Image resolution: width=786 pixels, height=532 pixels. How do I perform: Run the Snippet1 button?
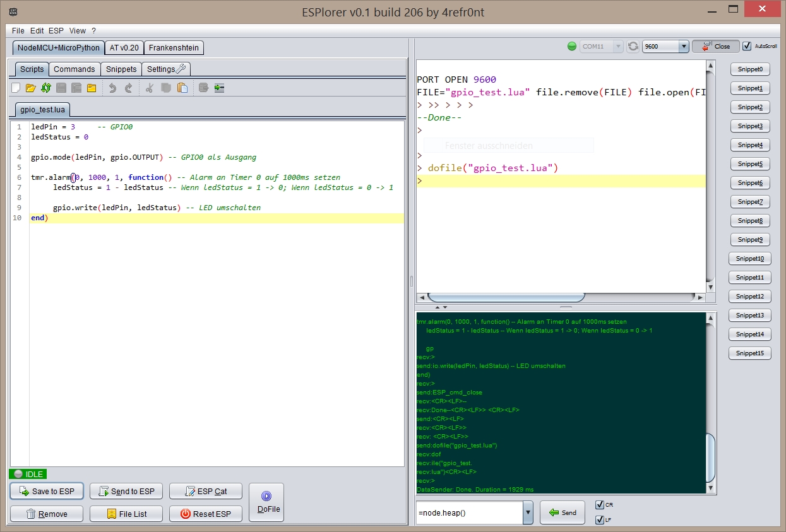click(750, 88)
